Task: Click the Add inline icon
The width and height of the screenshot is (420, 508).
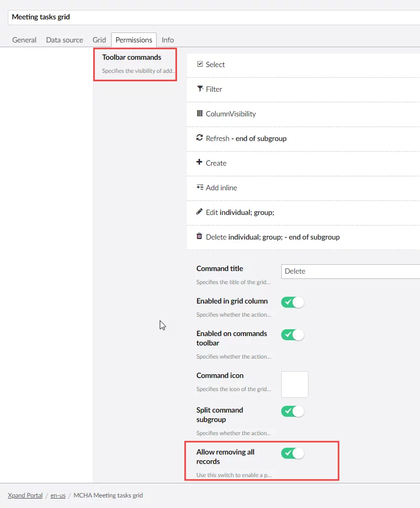Action: coord(200,187)
